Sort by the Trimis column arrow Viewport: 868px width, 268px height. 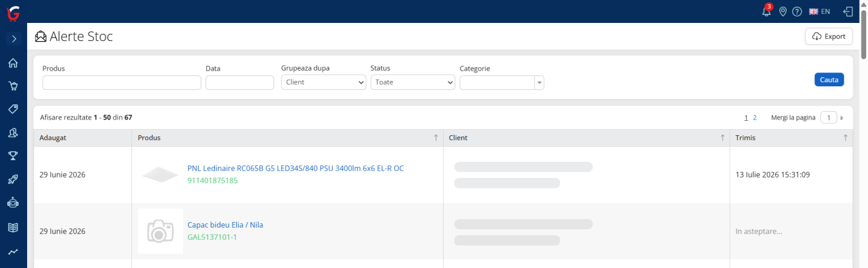(845, 138)
